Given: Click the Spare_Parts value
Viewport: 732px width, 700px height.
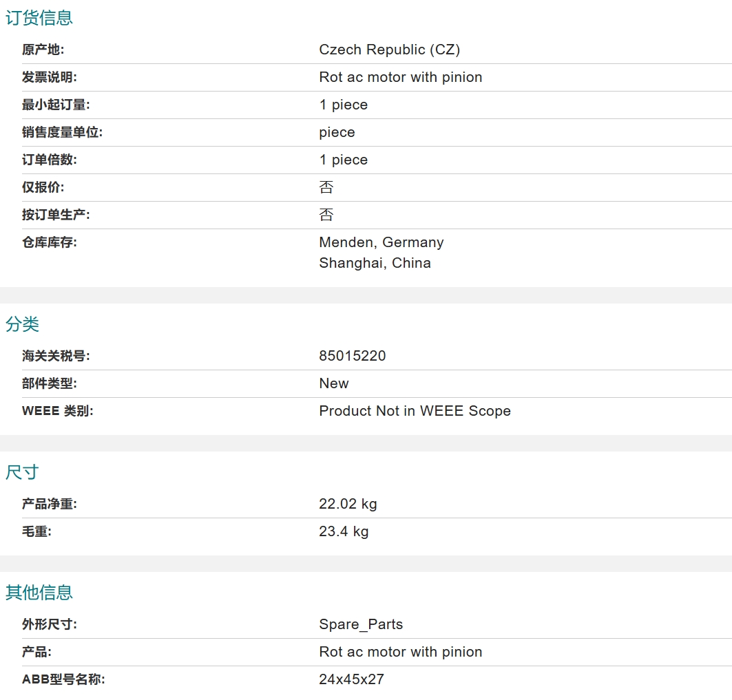Looking at the screenshot, I should (x=361, y=624).
